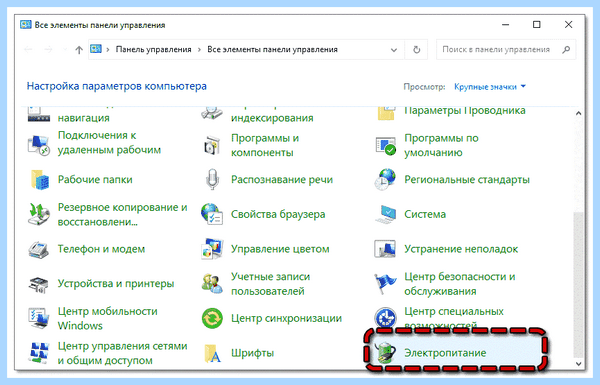This screenshot has width=600, height=385.
Task: Click the Центр специальных возможностей icon
Action: coord(385,318)
